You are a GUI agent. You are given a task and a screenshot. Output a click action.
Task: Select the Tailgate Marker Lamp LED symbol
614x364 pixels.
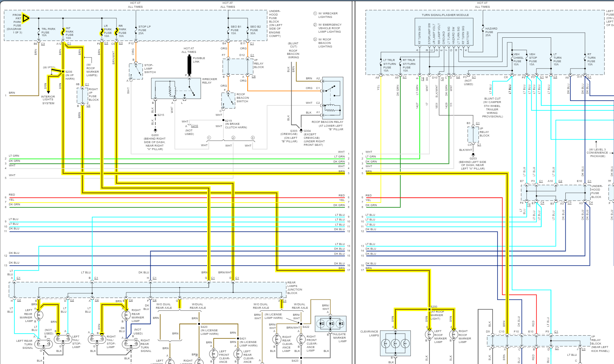(x=331, y=324)
